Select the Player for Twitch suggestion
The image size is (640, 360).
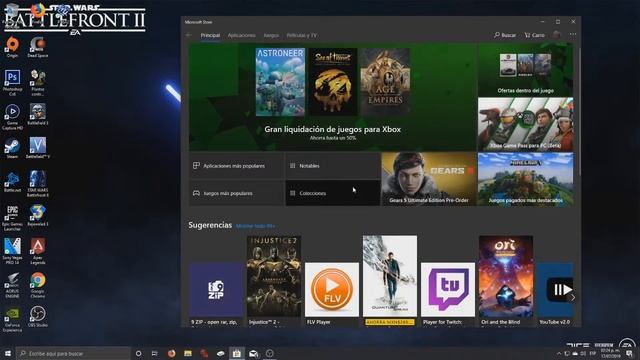pos(448,294)
